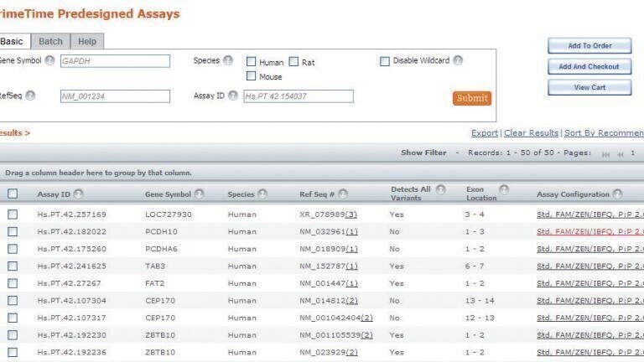Click Show Filter in the grid toolbar
This screenshot has height=362, width=644.
[x=423, y=153]
